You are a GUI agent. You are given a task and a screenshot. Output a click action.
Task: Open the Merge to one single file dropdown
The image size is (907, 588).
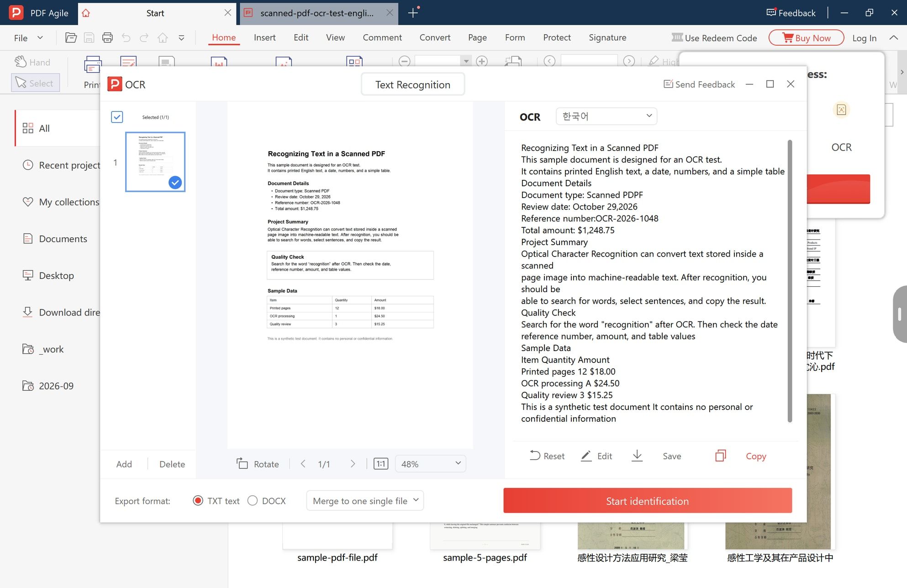click(365, 501)
